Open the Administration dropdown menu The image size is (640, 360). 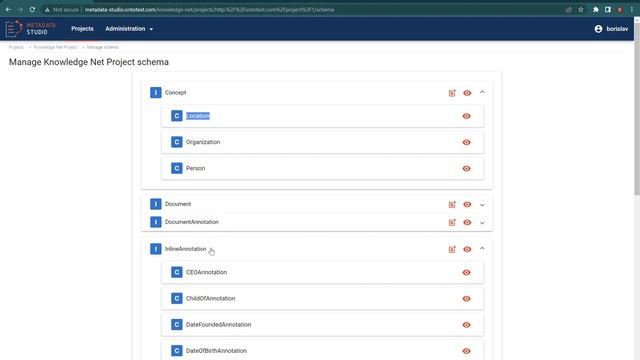coord(129,29)
